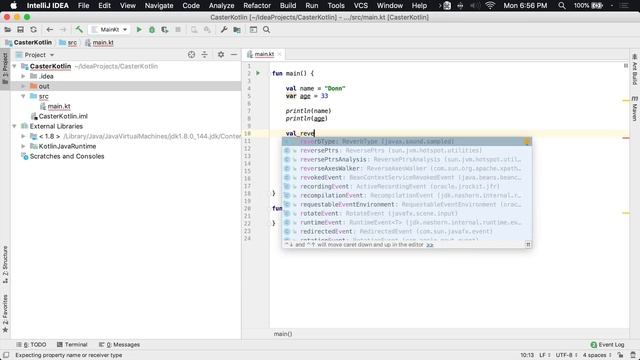The height and width of the screenshot is (360, 640).
Task: Click Run with Coverage icon
Action: (165, 29)
